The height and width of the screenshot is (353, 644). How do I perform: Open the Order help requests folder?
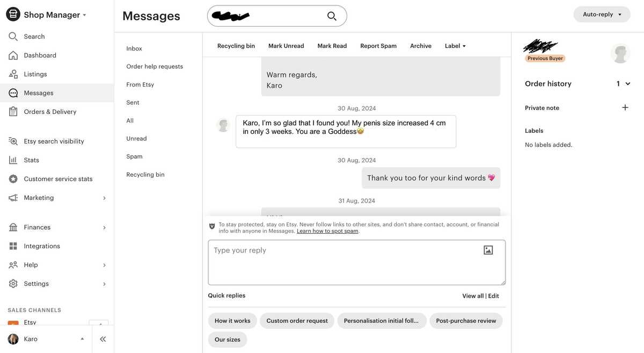pos(155,67)
